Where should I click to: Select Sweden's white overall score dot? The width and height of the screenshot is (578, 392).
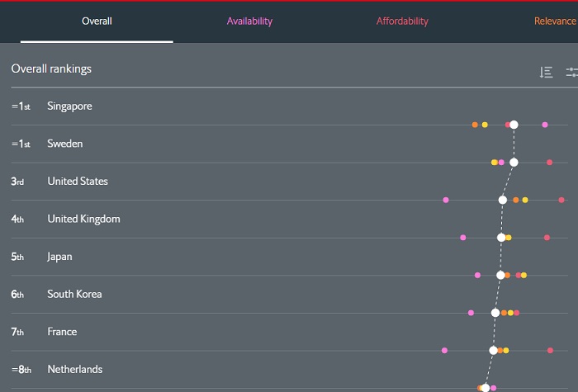[x=514, y=163]
